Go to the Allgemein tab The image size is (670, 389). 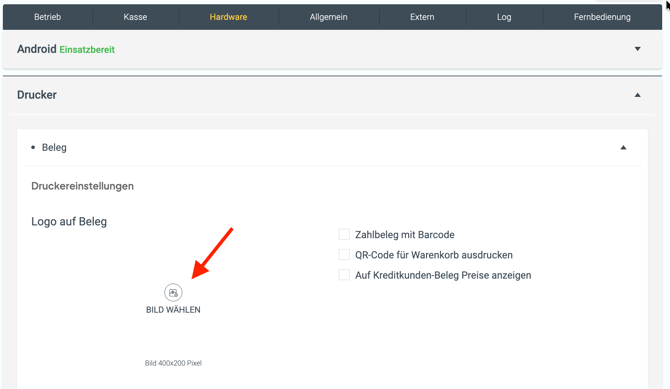click(x=329, y=17)
